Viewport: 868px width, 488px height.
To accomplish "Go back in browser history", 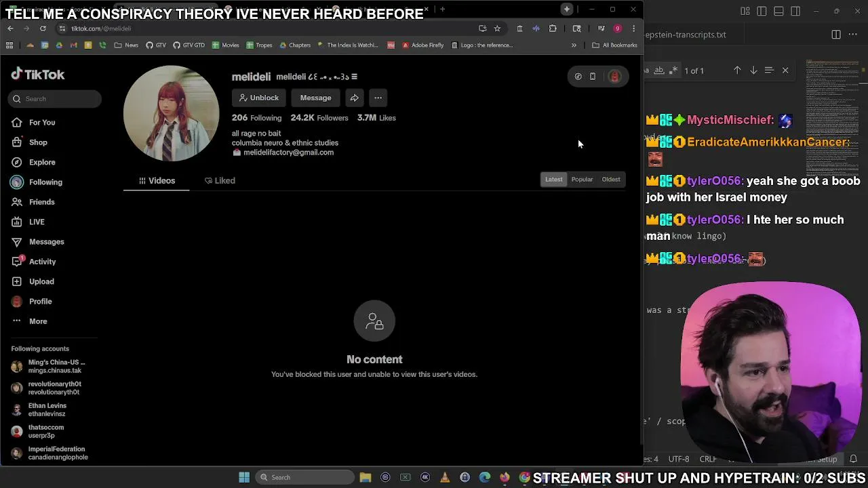I will tap(10, 28).
